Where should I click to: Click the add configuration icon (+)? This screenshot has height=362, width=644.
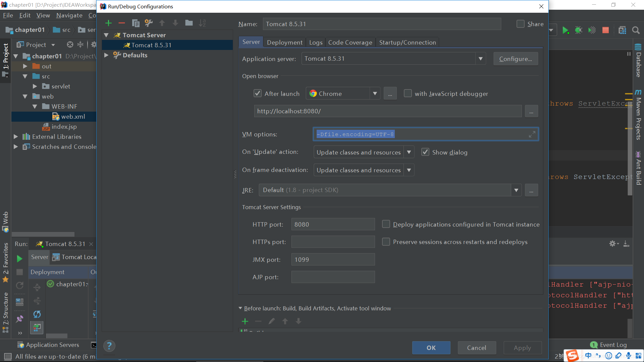click(x=108, y=23)
